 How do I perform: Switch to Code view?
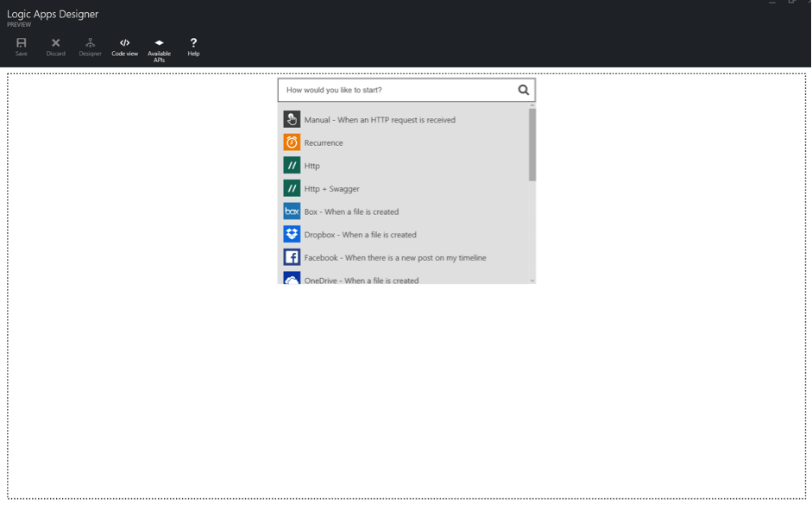click(124, 47)
